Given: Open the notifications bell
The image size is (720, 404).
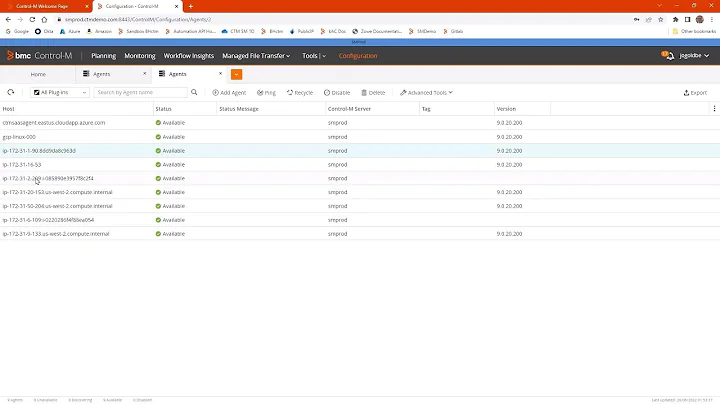Looking at the screenshot, I should (668, 56).
